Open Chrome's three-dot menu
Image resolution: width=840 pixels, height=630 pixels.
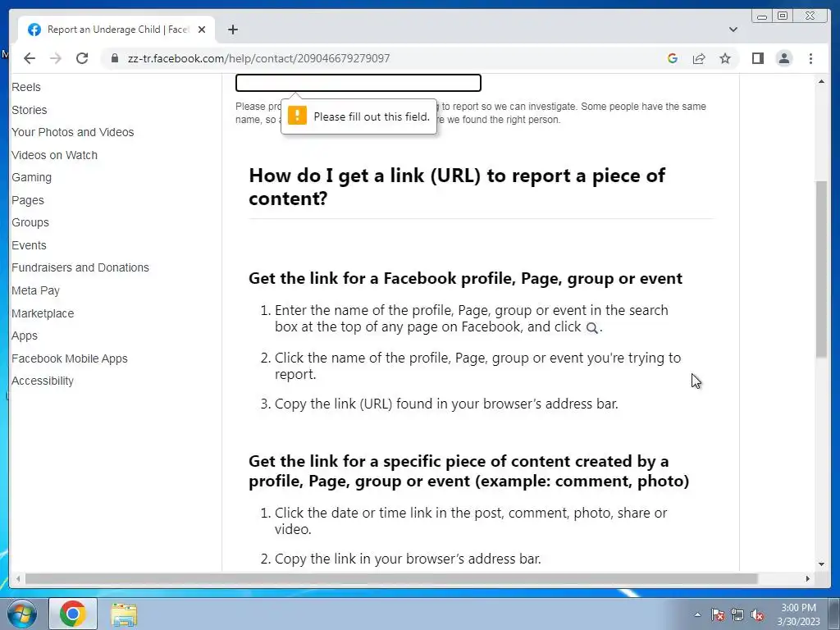click(810, 58)
